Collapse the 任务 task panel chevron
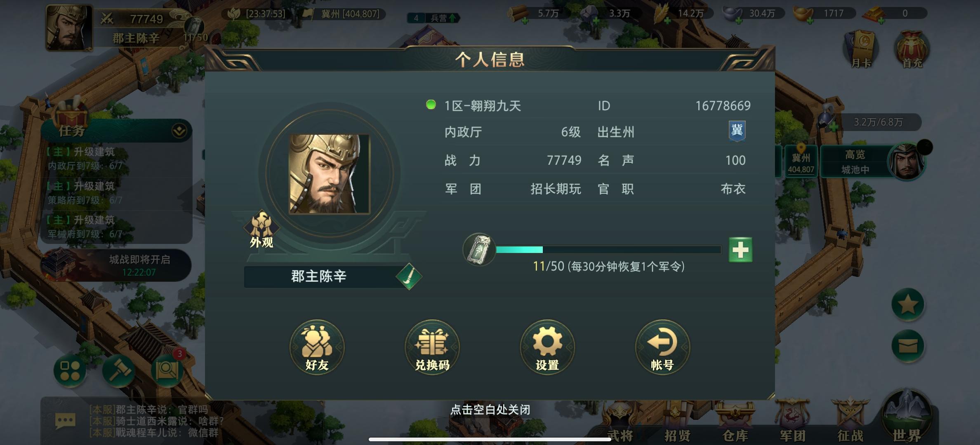980x445 pixels. coord(179,131)
